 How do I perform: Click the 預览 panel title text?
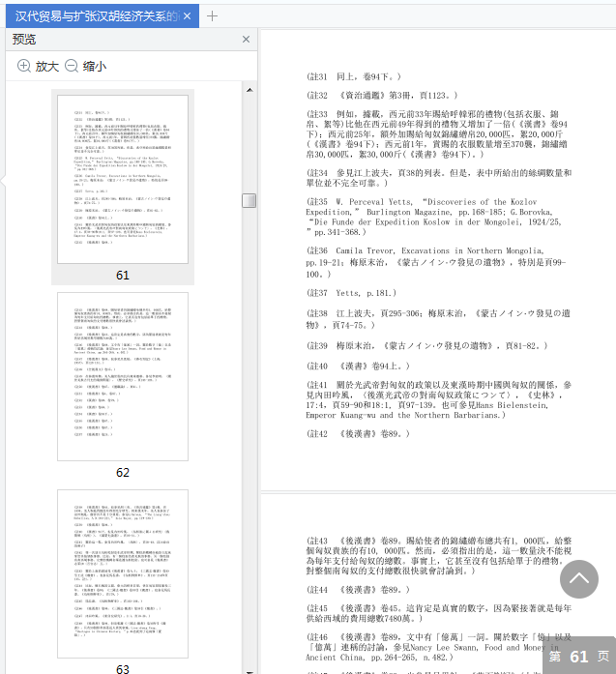click(x=24, y=39)
